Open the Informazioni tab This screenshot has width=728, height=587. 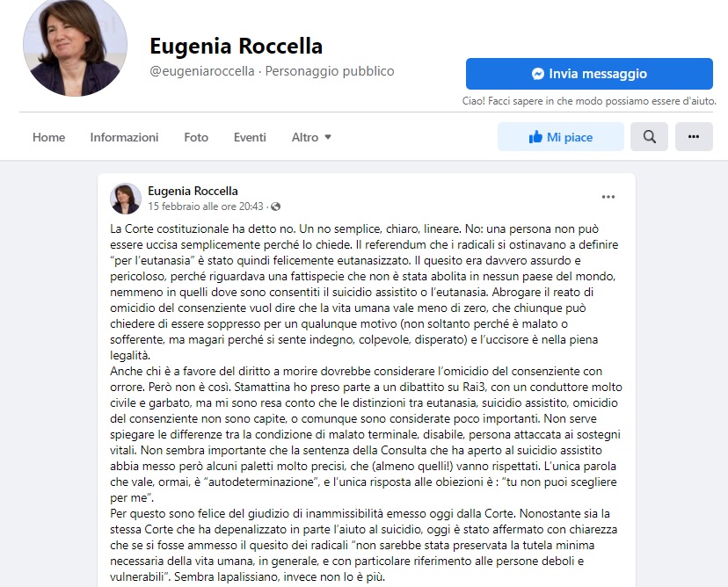124,137
